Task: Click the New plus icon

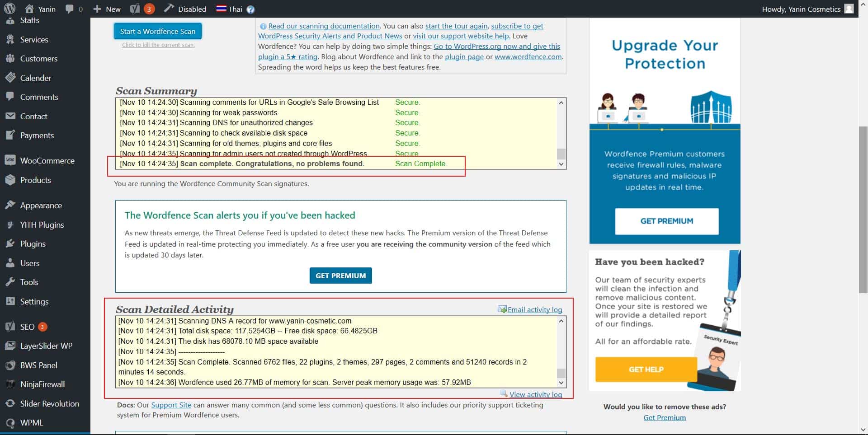Action: [97, 9]
